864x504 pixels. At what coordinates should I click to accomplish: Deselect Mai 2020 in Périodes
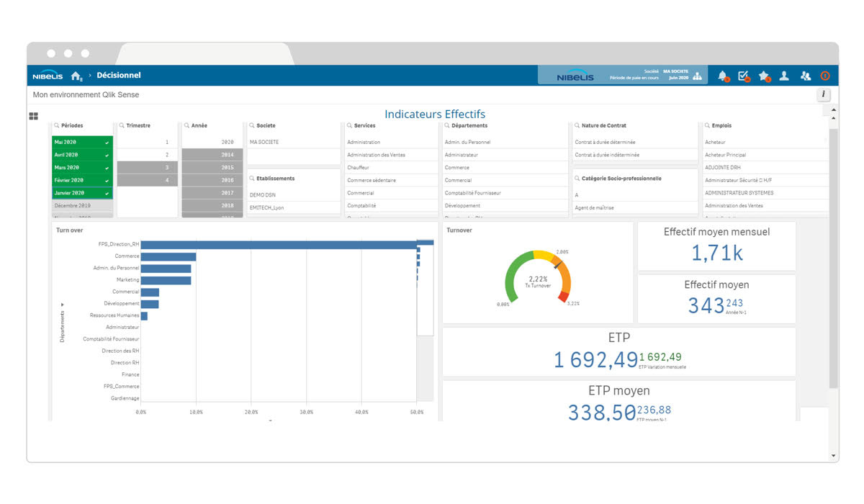click(82, 142)
